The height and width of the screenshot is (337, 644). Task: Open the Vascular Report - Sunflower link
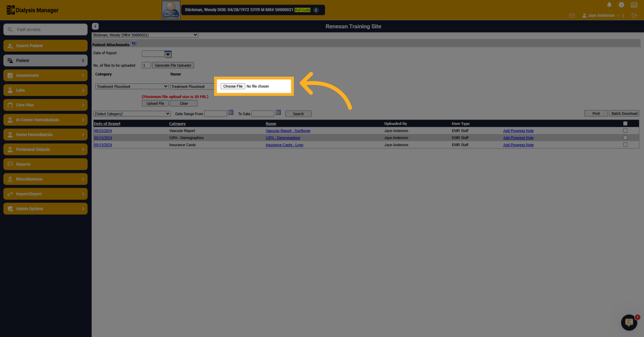pyautogui.click(x=288, y=131)
